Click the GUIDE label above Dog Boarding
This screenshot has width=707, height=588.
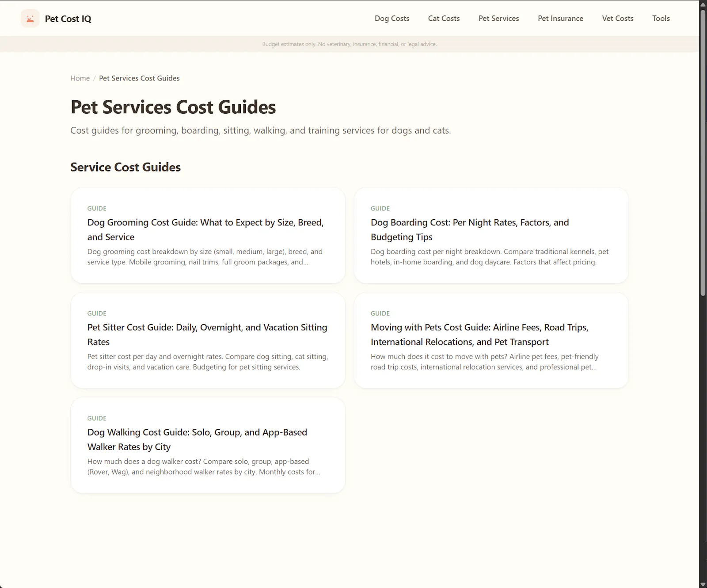click(x=380, y=208)
